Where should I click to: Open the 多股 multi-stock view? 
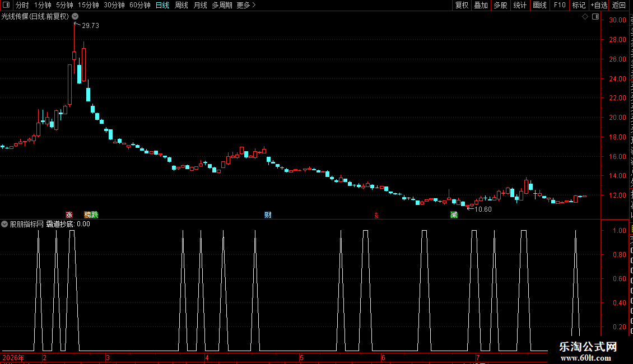(500, 5)
